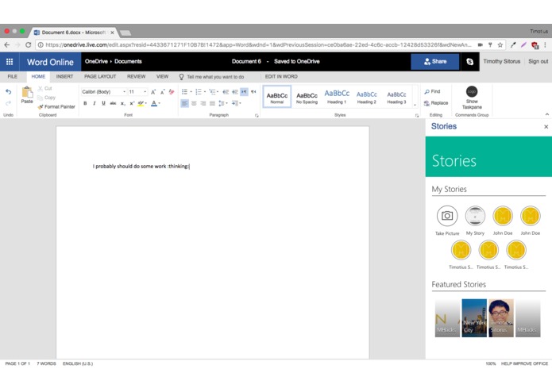The image size is (552, 392).
Task: Open the New York City featured story
Action: click(474, 318)
